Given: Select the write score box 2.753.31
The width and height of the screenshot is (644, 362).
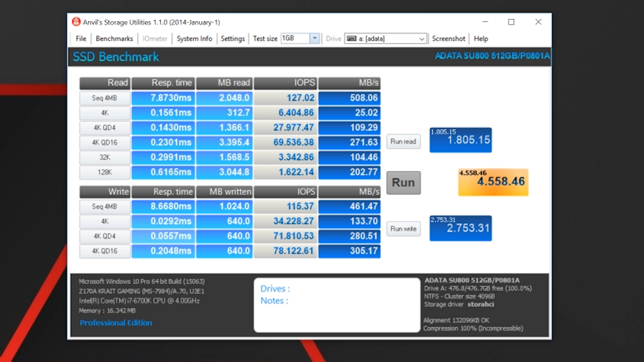Looking at the screenshot, I should click(461, 228).
